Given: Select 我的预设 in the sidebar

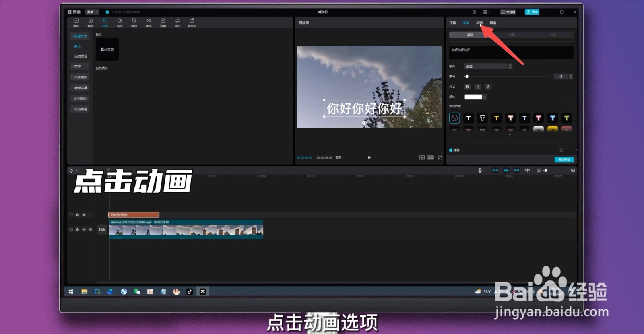Looking at the screenshot, I should point(80,56).
